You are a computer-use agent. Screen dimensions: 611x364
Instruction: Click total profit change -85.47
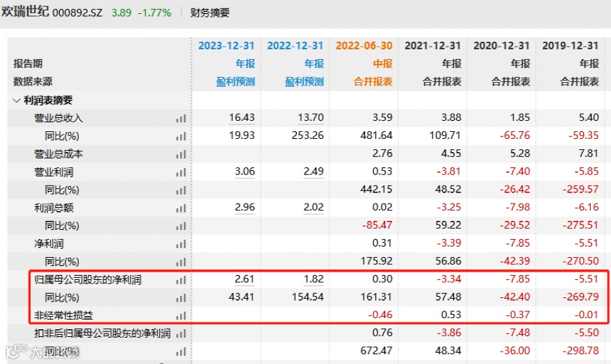pyautogui.click(x=377, y=225)
